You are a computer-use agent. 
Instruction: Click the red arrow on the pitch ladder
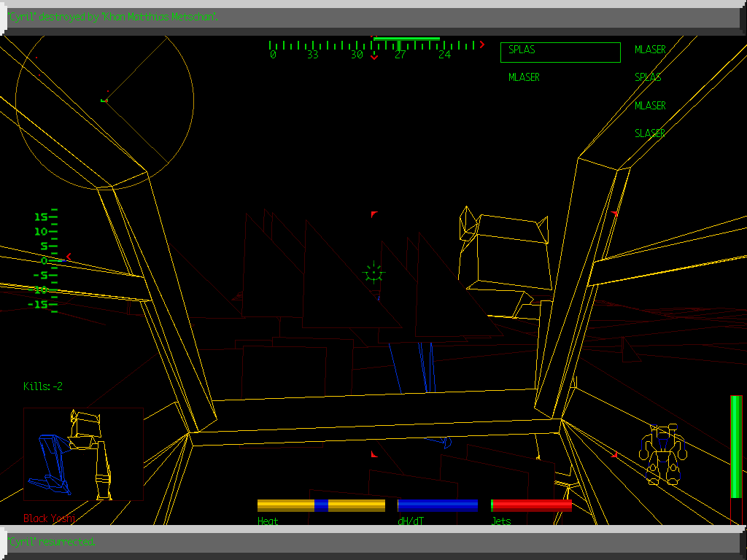[69, 257]
